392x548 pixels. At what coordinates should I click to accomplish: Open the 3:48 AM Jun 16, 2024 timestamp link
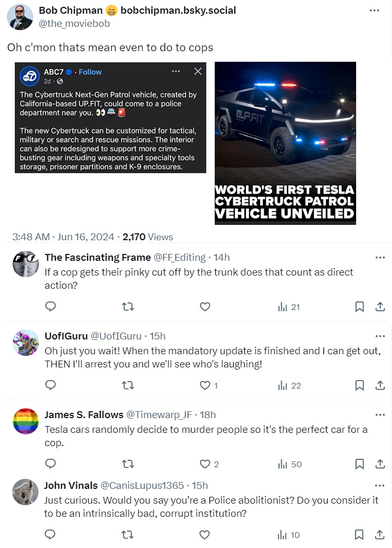click(x=62, y=237)
